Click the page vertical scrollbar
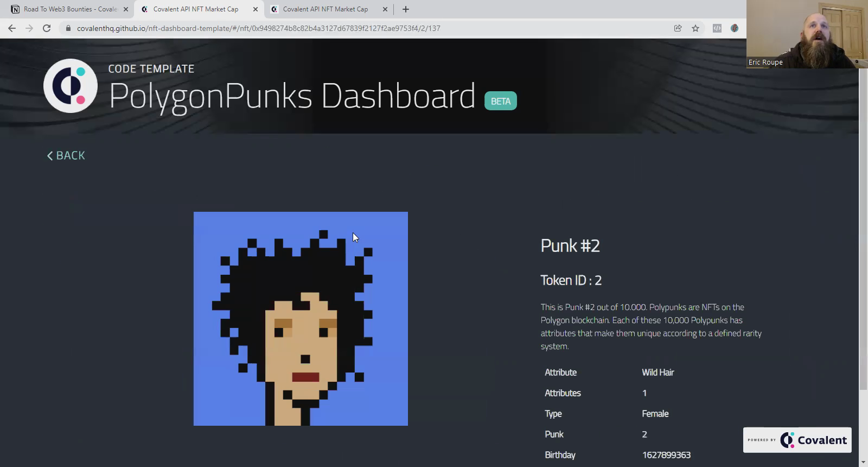 pos(863,228)
